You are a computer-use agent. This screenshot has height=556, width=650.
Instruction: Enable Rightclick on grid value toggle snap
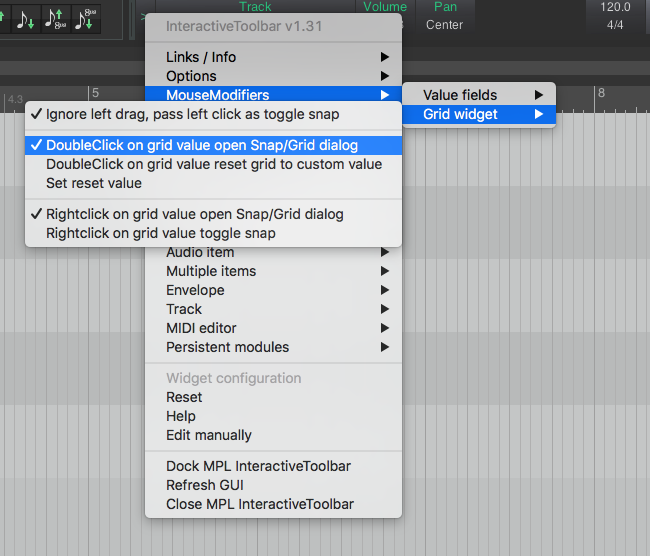coord(160,233)
